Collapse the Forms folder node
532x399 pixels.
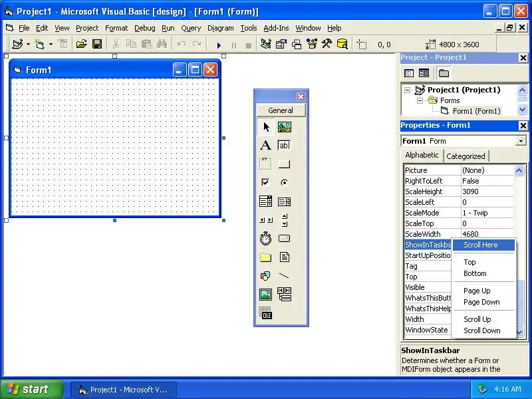point(420,100)
